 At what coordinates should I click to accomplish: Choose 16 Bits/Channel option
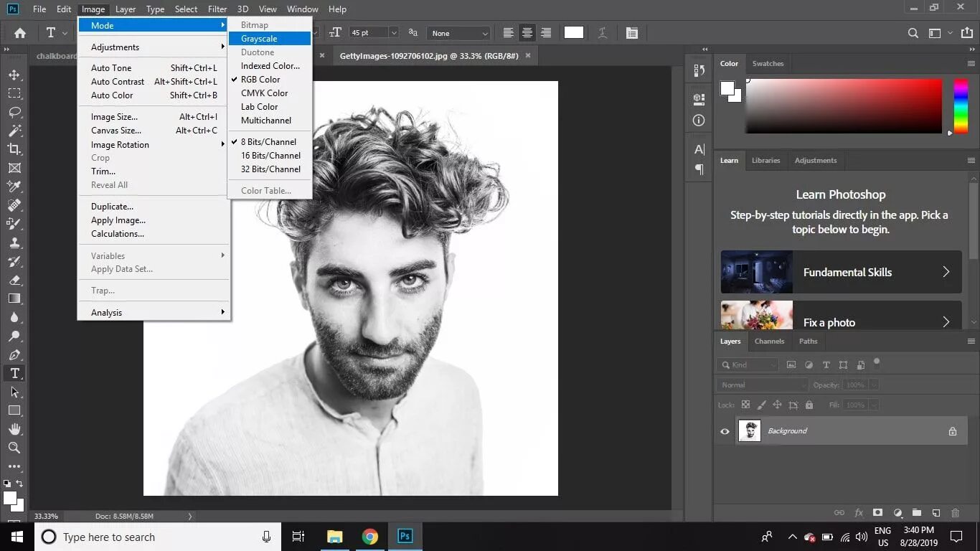(x=270, y=156)
